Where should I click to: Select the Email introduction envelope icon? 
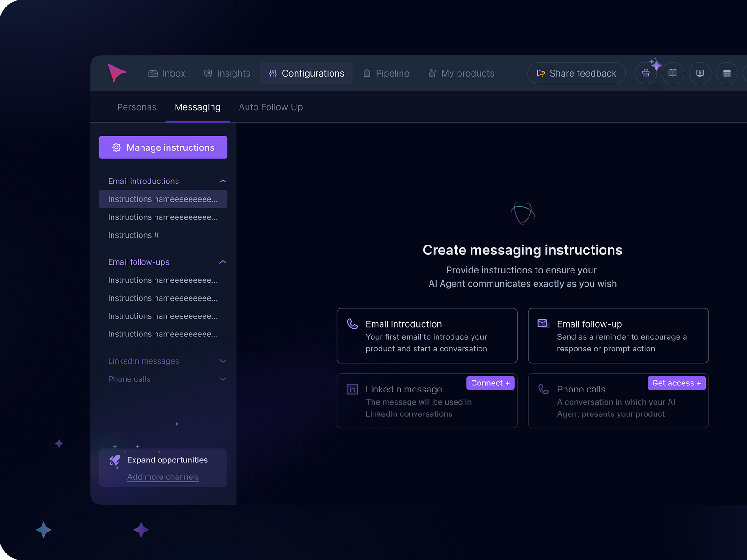pyautogui.click(x=352, y=323)
